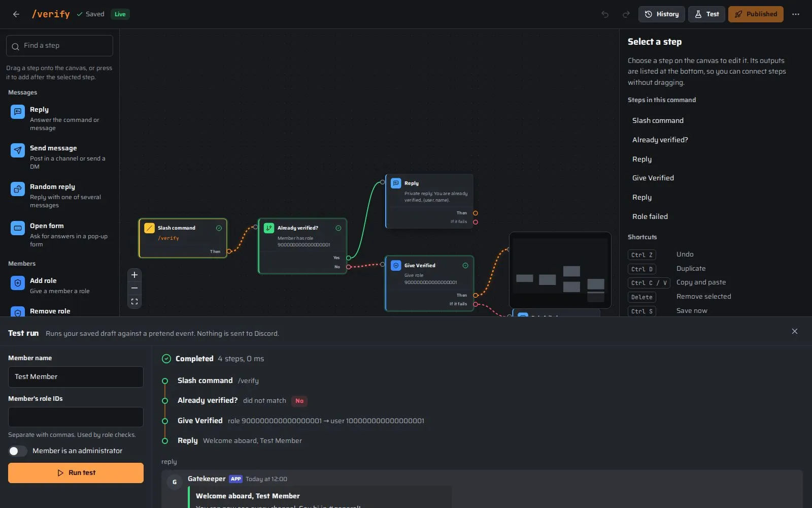Click the Give Verified node's shield icon
Viewport: 812px width, 508px height.
396,265
